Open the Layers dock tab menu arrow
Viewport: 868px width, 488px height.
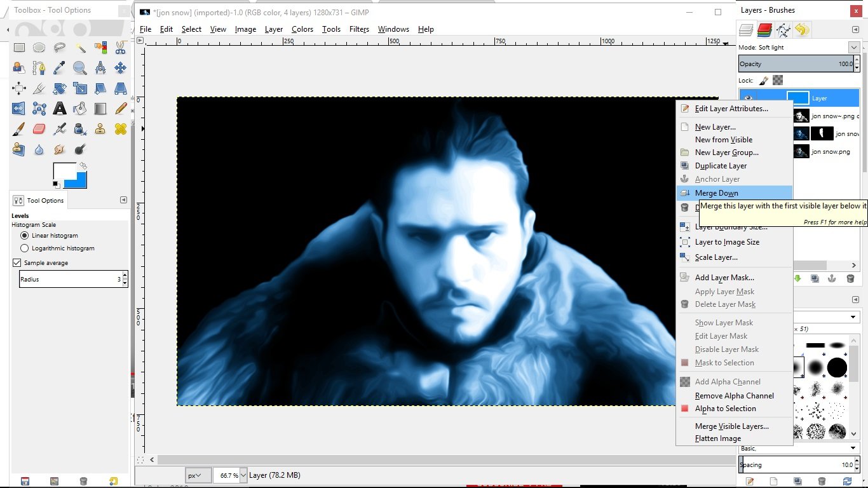(x=855, y=30)
